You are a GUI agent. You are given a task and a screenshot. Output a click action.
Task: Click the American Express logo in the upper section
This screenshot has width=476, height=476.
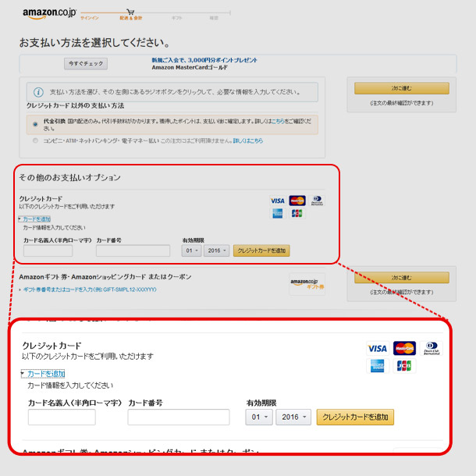coord(278,214)
